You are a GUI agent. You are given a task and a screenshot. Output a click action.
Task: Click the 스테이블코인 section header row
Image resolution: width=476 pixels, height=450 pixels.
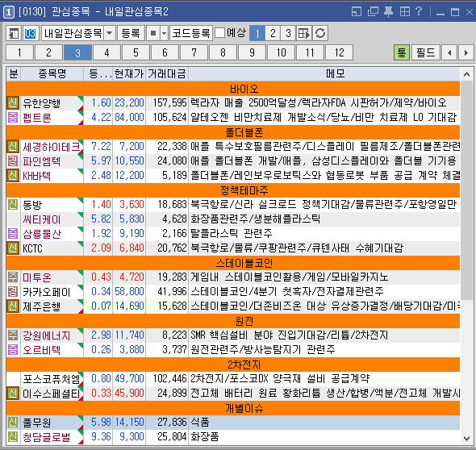click(233, 263)
